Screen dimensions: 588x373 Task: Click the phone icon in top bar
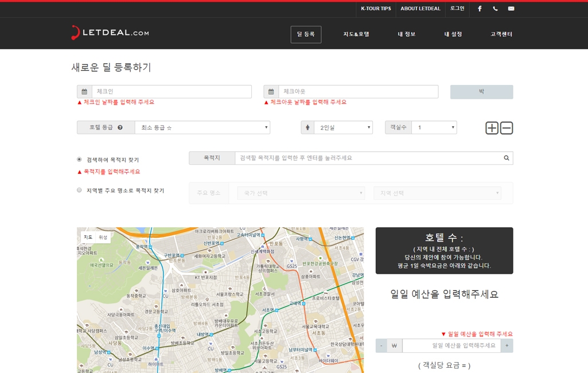point(496,9)
